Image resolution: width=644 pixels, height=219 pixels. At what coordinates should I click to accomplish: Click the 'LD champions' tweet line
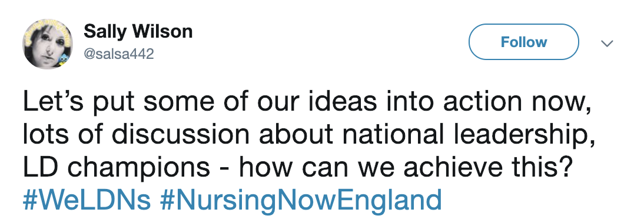(x=117, y=168)
